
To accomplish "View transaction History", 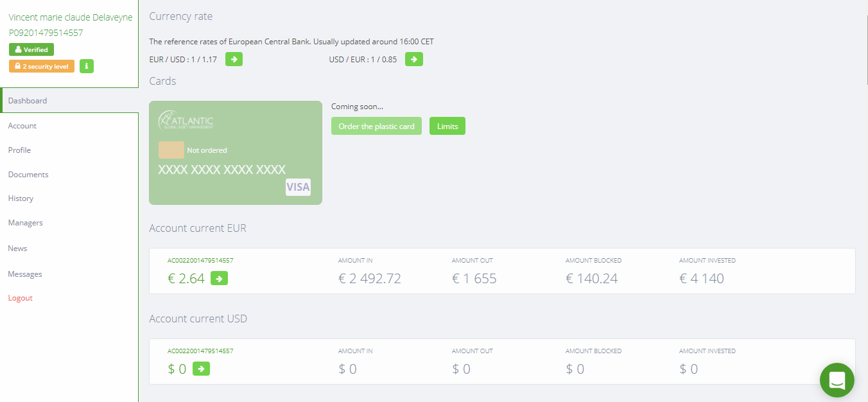I will (x=21, y=198).
